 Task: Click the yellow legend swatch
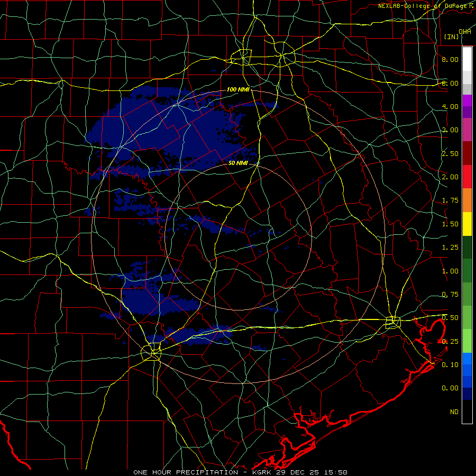467,224
